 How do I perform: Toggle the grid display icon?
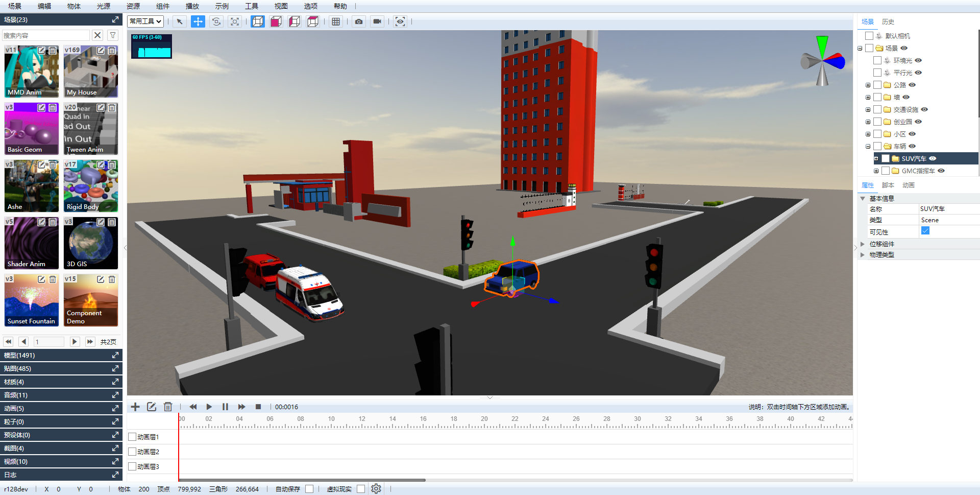[x=335, y=21]
